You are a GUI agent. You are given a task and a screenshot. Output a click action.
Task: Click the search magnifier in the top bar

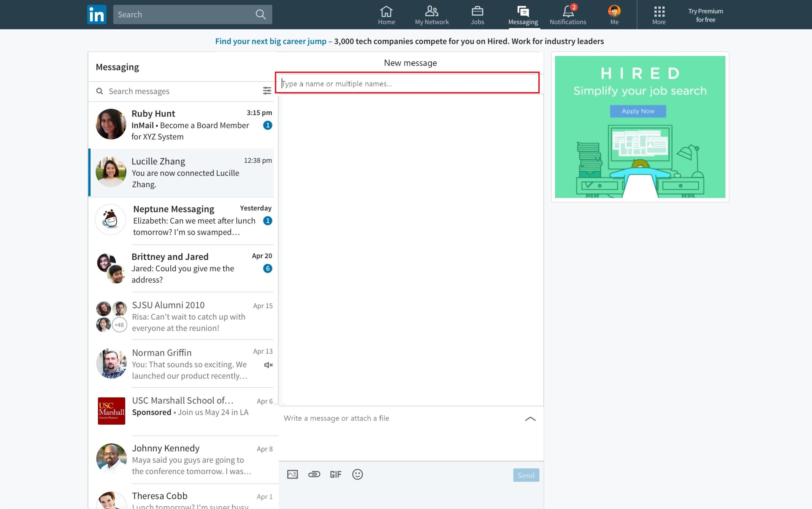(260, 14)
